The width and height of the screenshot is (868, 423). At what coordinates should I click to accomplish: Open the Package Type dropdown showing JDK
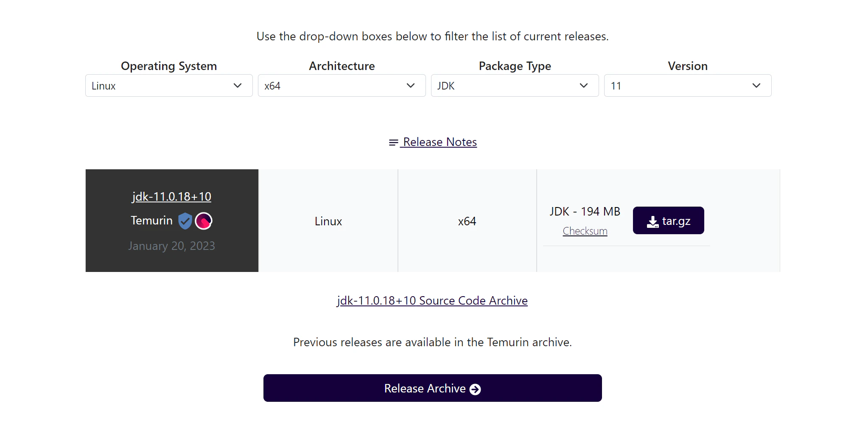click(515, 86)
